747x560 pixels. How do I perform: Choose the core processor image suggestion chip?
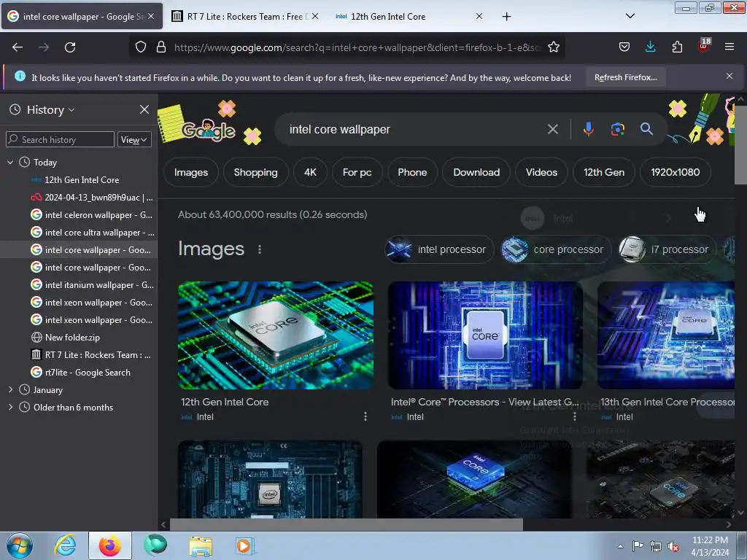(555, 249)
